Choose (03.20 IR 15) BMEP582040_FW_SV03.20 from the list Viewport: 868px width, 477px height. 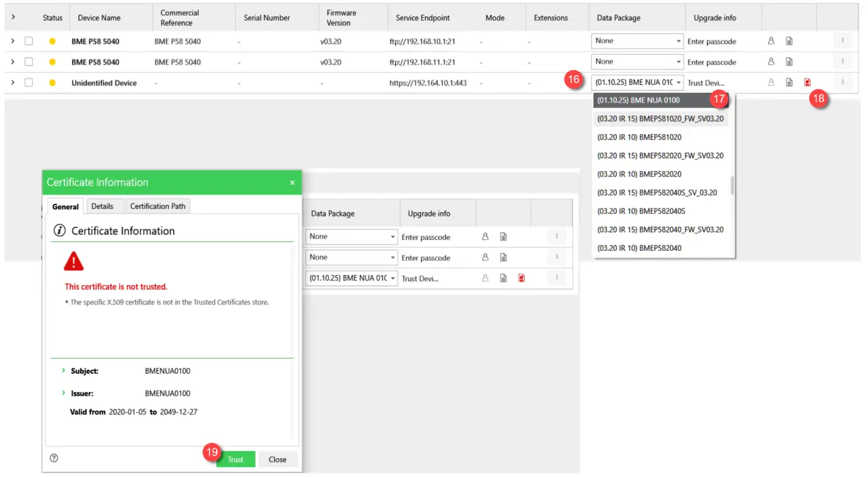click(661, 229)
